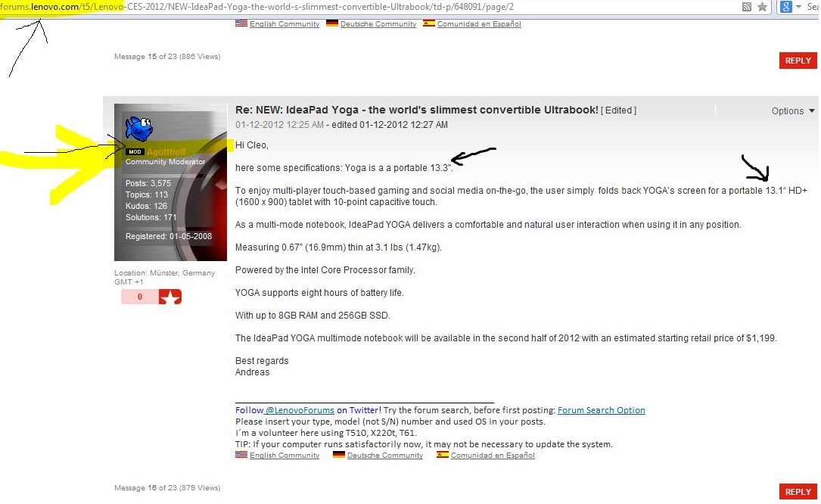
Task: Open the post Options dropdown
Action: click(793, 111)
